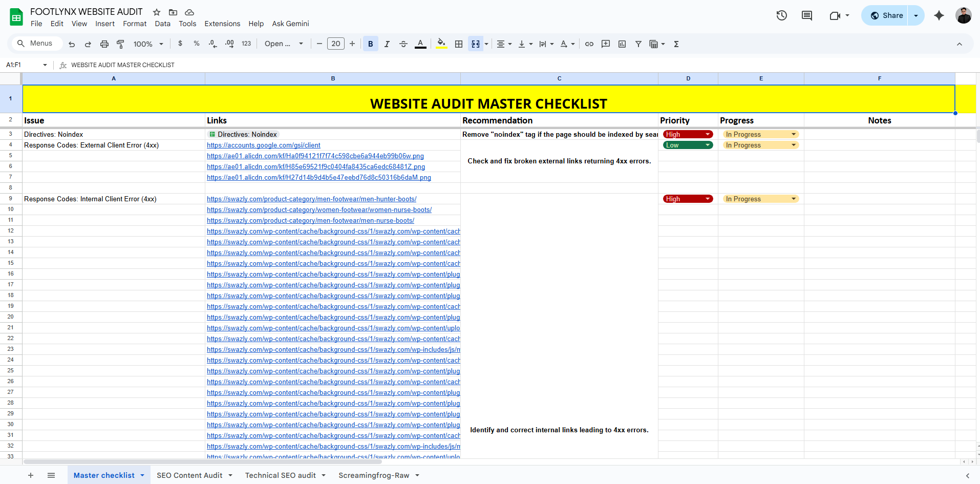Format selection as currency
This screenshot has width=980, height=484.
(180, 44)
